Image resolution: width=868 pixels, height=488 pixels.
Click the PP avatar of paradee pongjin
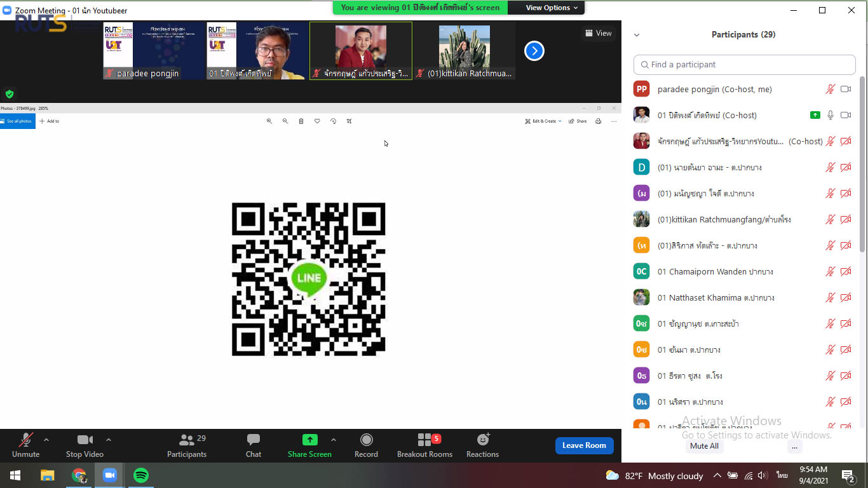coord(642,90)
